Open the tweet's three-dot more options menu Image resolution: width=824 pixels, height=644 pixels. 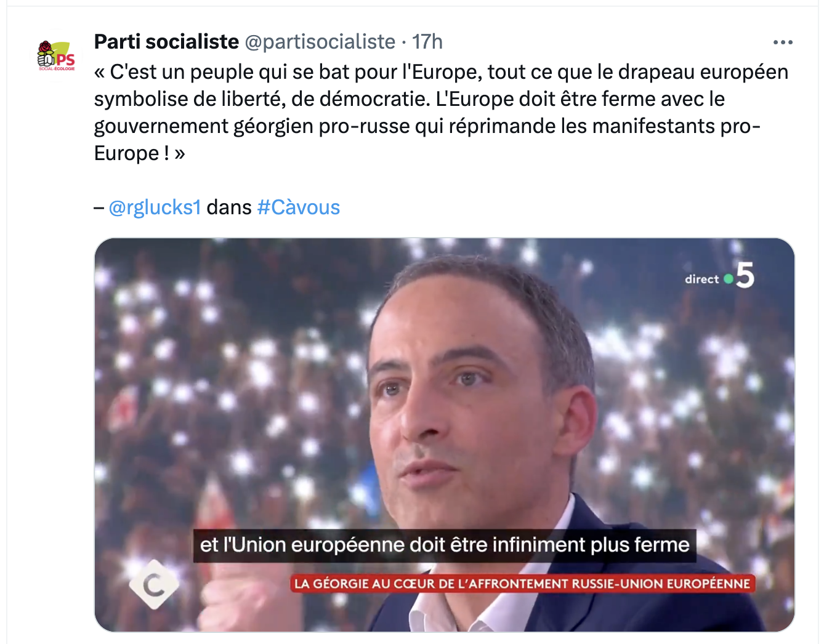[782, 42]
